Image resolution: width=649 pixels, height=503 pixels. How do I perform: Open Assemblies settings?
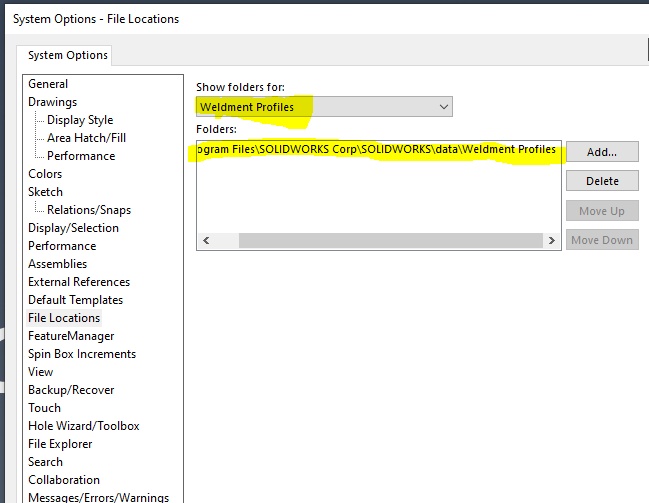coord(58,264)
